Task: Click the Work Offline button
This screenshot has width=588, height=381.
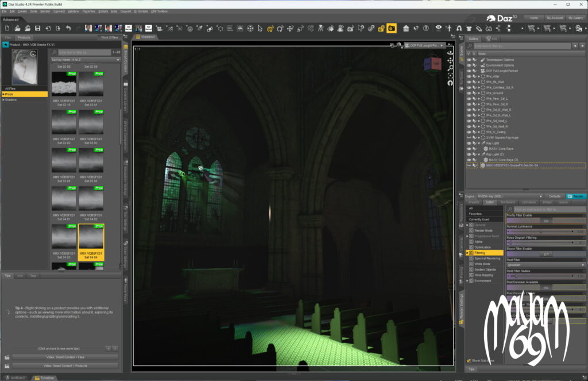Action: click(110, 37)
